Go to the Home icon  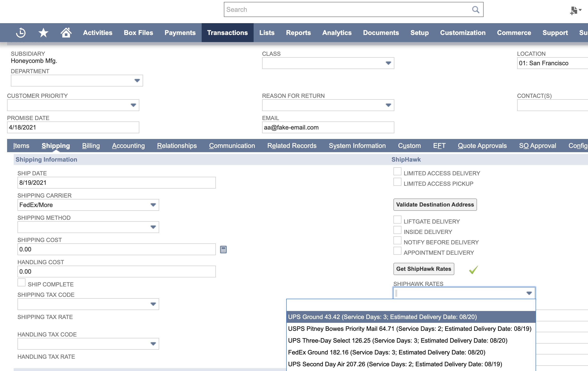coord(66,33)
